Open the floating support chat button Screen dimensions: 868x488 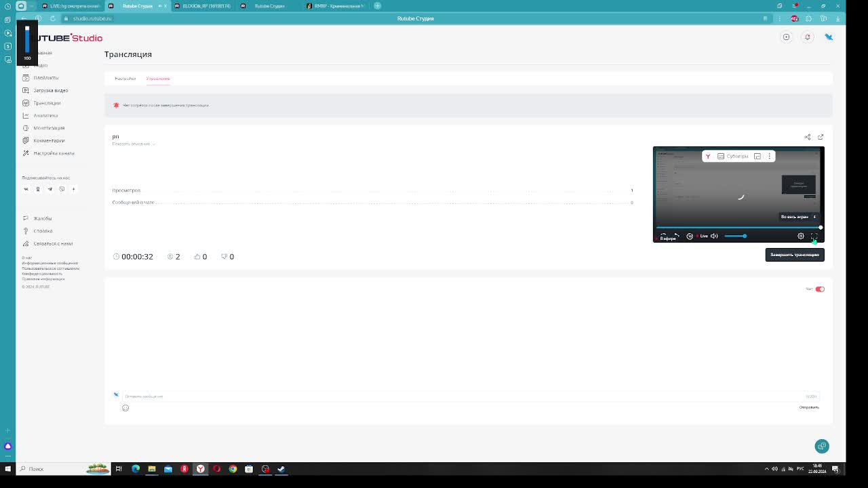point(822,446)
